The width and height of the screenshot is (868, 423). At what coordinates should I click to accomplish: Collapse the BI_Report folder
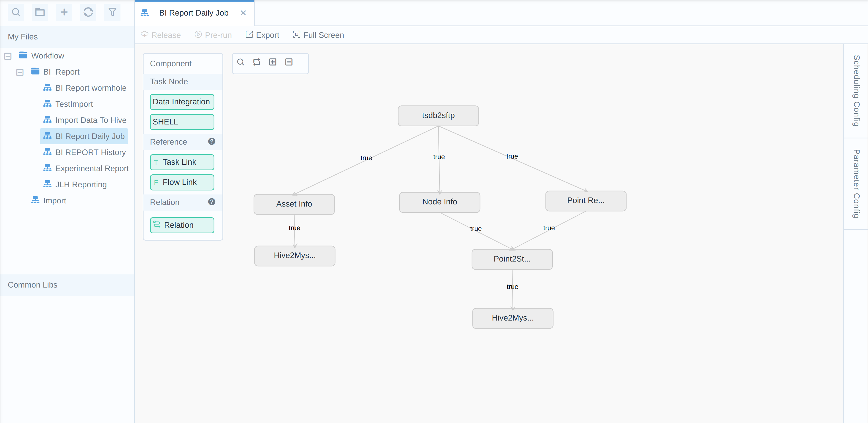[20, 72]
